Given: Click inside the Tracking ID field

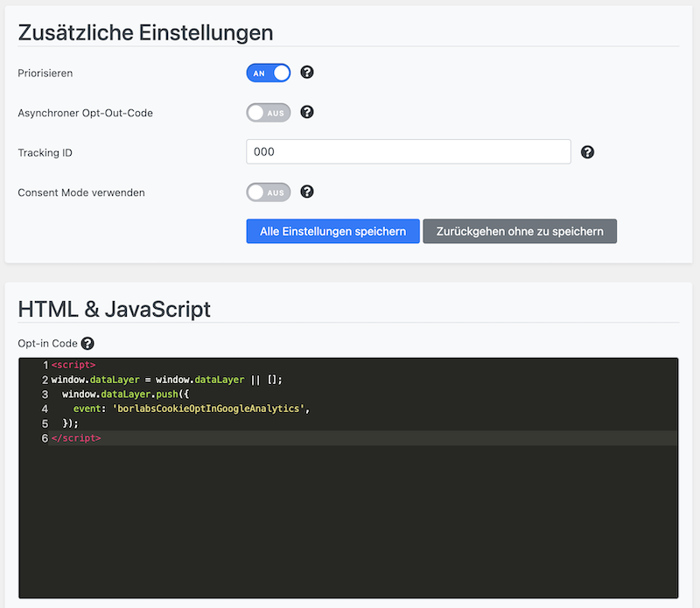Looking at the screenshot, I should 408,151.
